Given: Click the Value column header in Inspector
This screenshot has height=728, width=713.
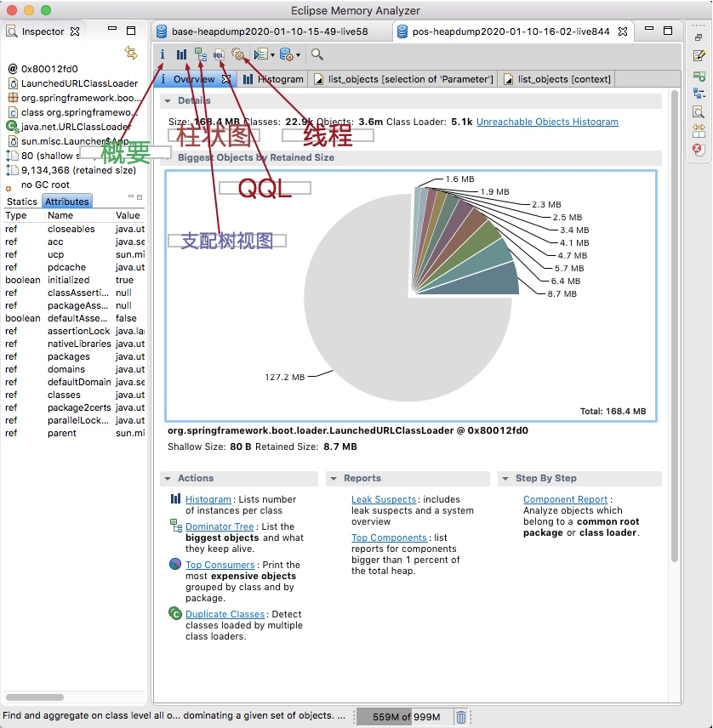Looking at the screenshot, I should pyautogui.click(x=129, y=215).
